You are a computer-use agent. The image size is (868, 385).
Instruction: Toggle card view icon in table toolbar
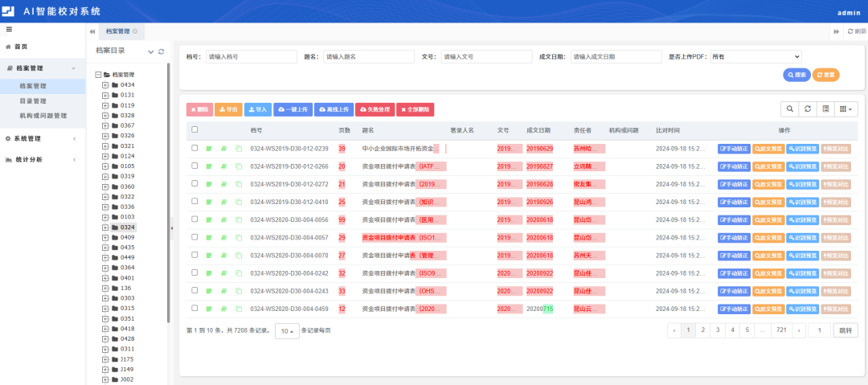pos(825,109)
